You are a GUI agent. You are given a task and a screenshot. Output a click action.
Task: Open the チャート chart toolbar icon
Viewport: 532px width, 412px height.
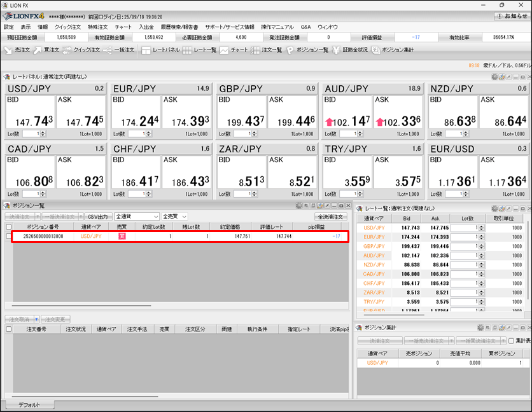click(x=235, y=50)
